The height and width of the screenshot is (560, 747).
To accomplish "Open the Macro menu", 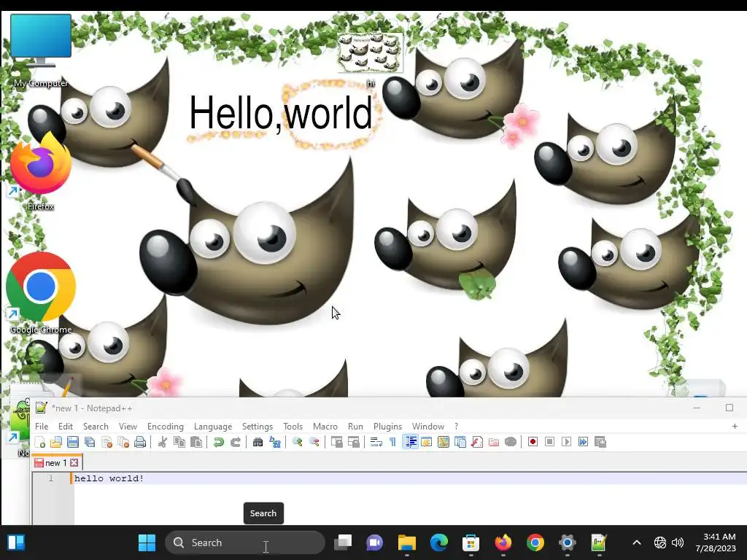I will point(325,426).
